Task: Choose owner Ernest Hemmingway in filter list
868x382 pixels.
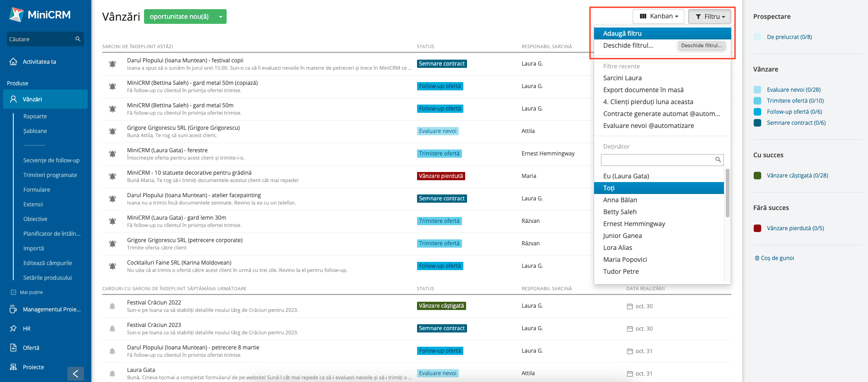Action: pyautogui.click(x=634, y=224)
